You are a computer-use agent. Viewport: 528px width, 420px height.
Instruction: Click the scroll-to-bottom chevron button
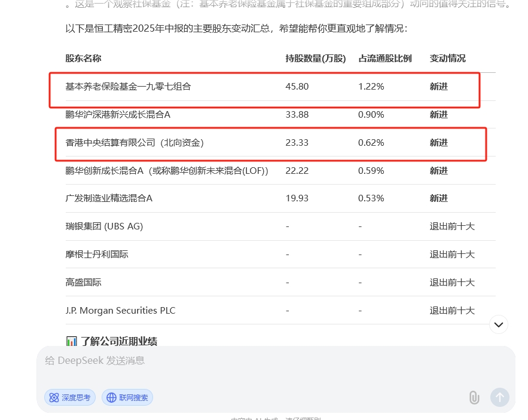(x=499, y=325)
